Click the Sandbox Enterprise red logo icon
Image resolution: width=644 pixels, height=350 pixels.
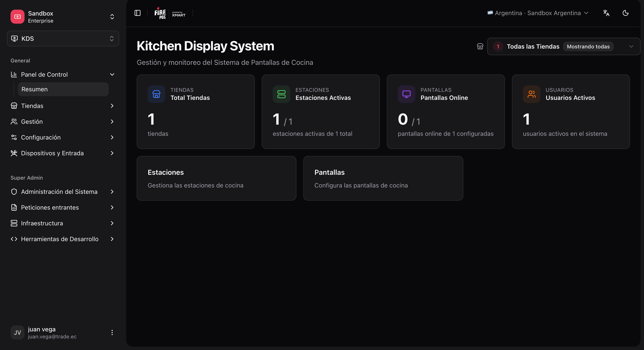(18, 17)
